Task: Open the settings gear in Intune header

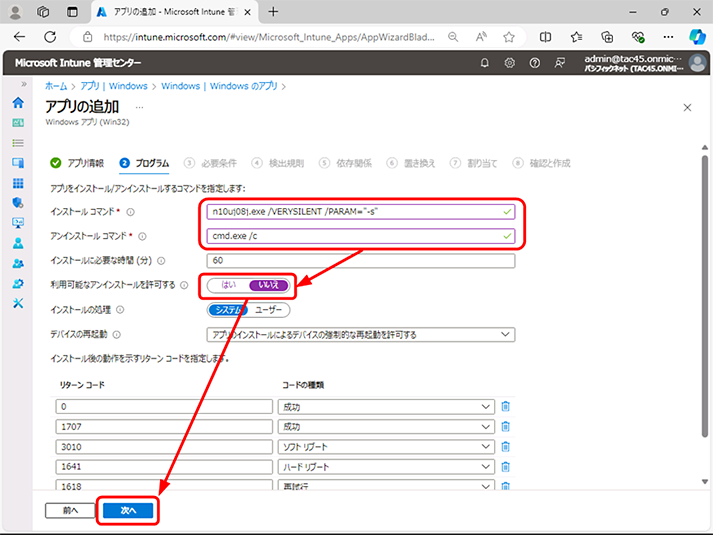Action: pos(510,63)
